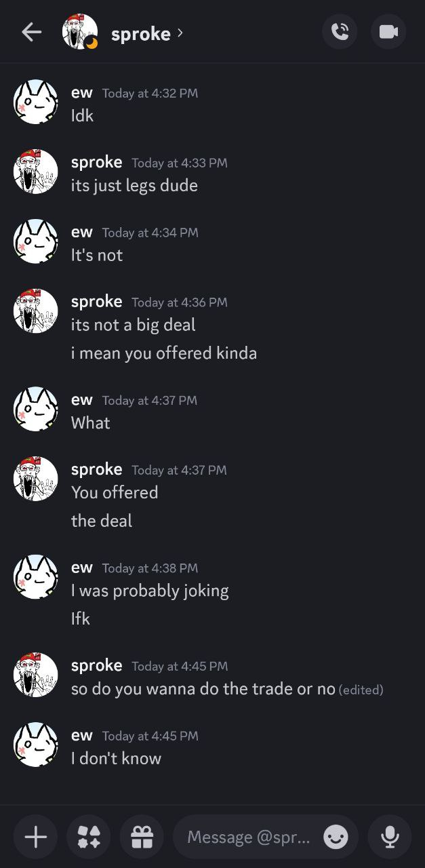The height and width of the screenshot is (868, 425).
Task: Open sproke's avatar in the header
Action: [x=80, y=32]
